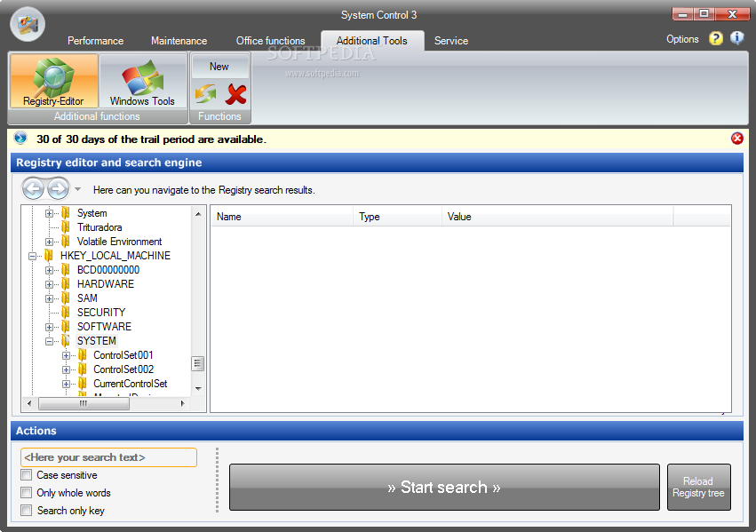The height and width of the screenshot is (532, 756).
Task: Expand the SAM key
Action: [49, 298]
